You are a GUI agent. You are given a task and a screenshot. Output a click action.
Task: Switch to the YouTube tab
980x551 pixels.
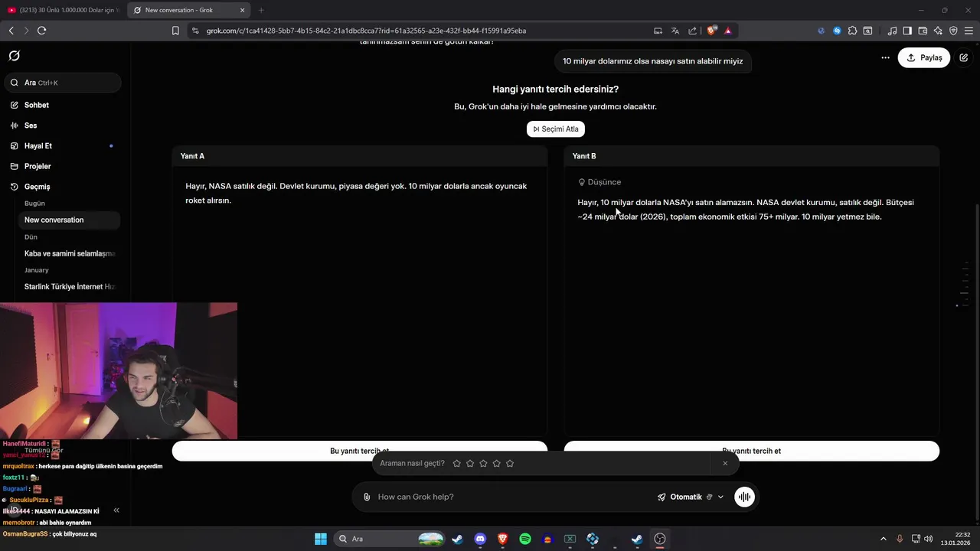click(x=63, y=10)
